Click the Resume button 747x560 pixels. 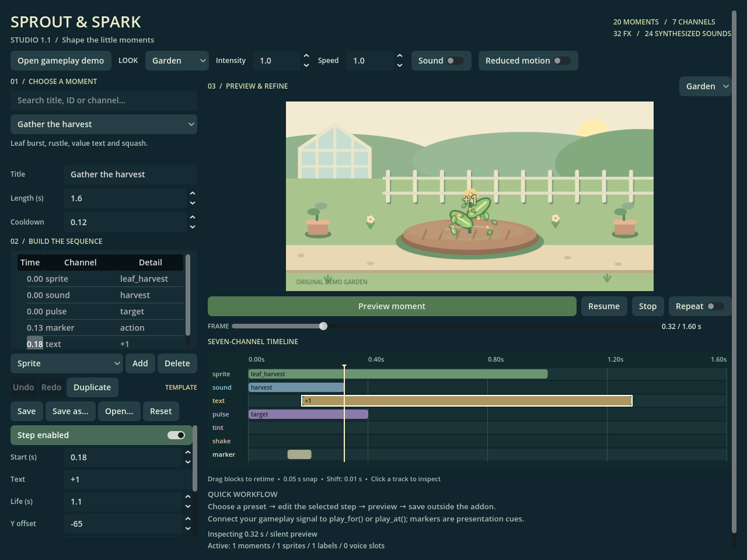[x=604, y=306]
